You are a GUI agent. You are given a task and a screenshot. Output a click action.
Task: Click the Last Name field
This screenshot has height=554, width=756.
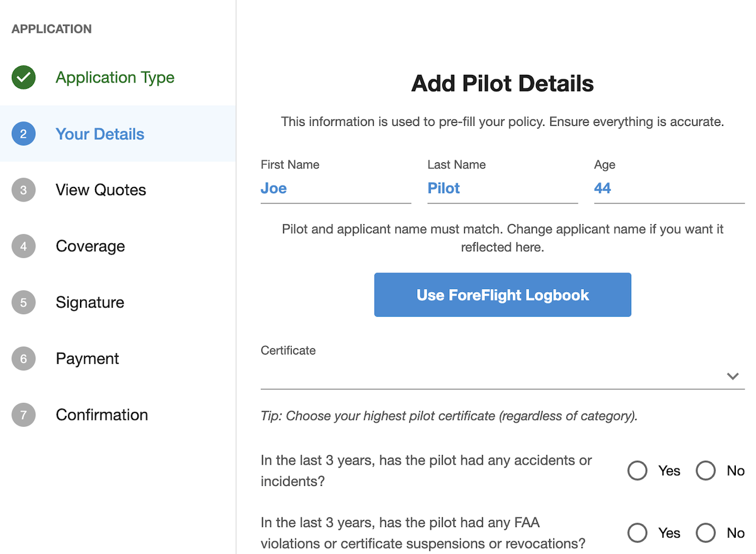coord(502,188)
